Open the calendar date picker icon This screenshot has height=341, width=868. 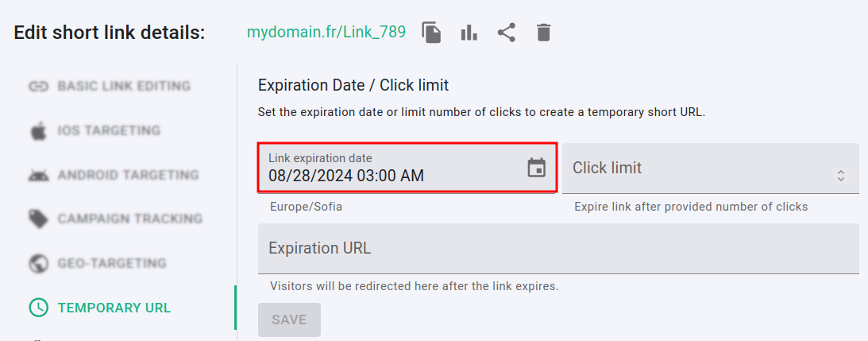537,168
